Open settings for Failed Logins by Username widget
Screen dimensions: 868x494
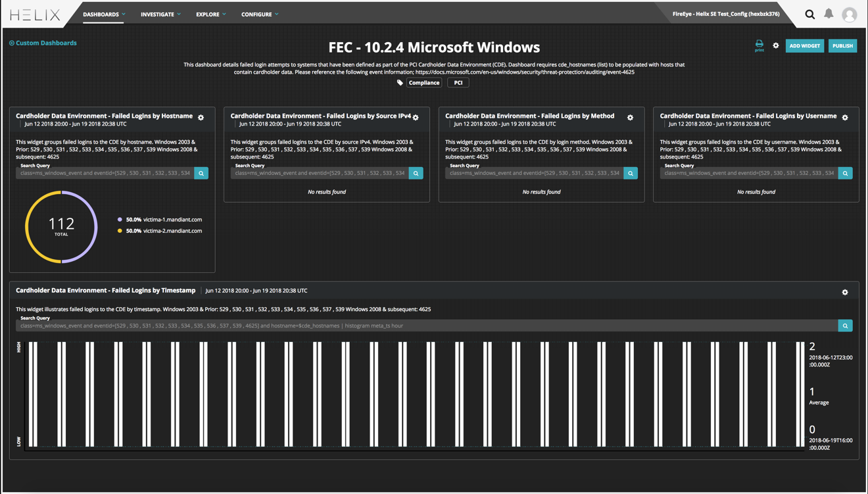click(845, 118)
